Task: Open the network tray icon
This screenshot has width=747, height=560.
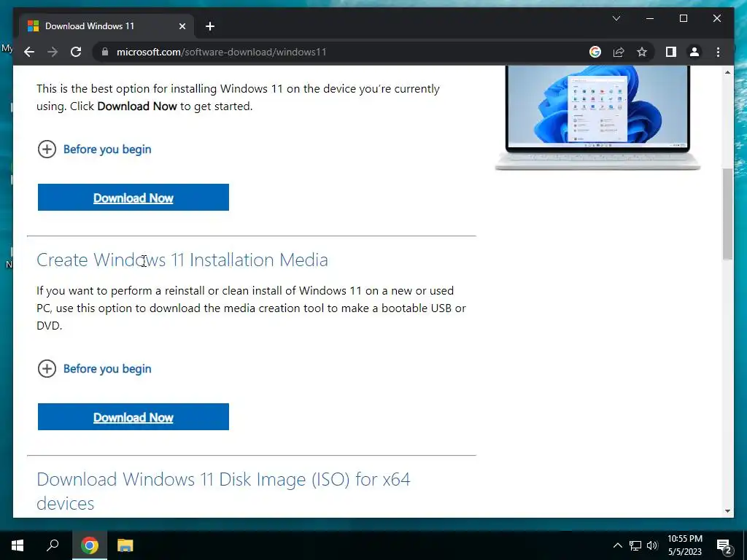Action: pyautogui.click(x=635, y=545)
